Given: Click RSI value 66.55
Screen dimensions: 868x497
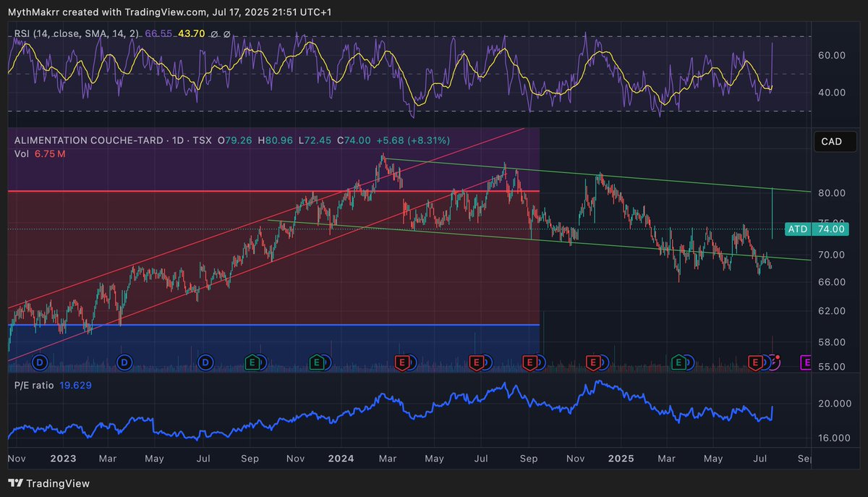Looking at the screenshot, I should pos(158,34).
